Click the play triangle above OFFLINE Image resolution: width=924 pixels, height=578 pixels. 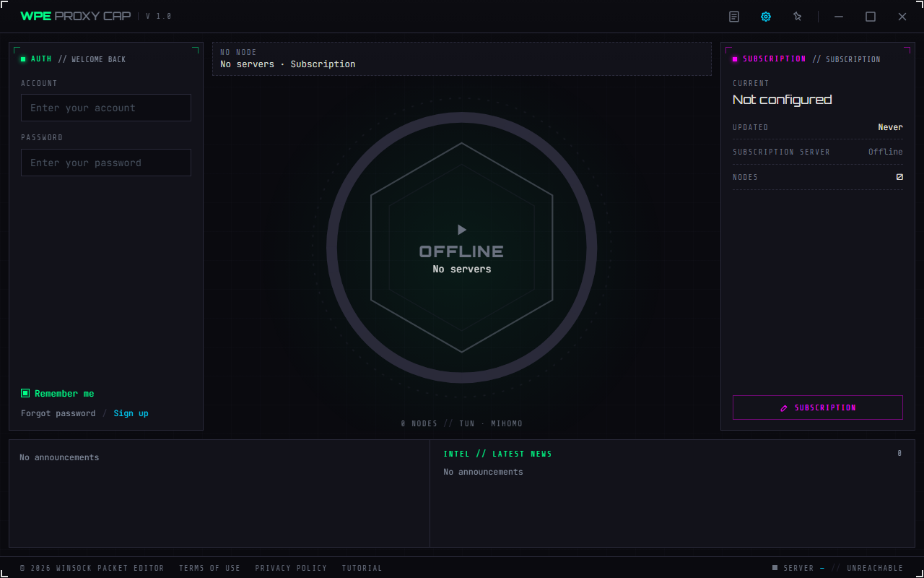[x=462, y=230]
